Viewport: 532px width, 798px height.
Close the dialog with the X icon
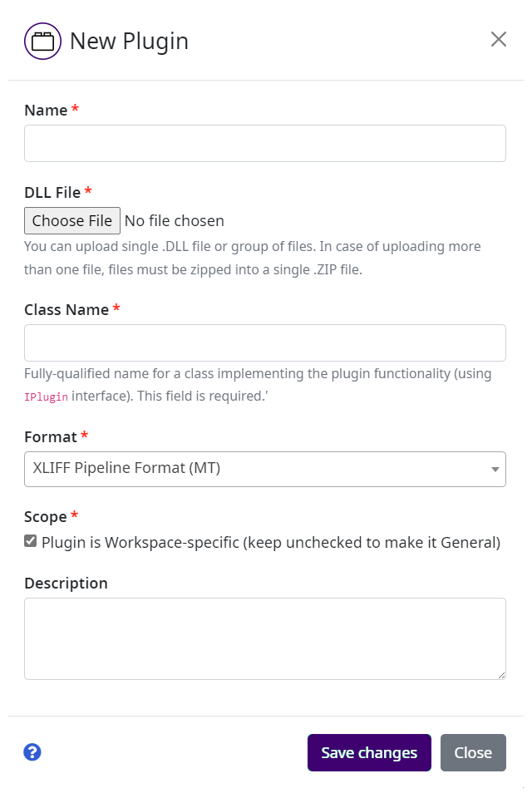(x=499, y=39)
